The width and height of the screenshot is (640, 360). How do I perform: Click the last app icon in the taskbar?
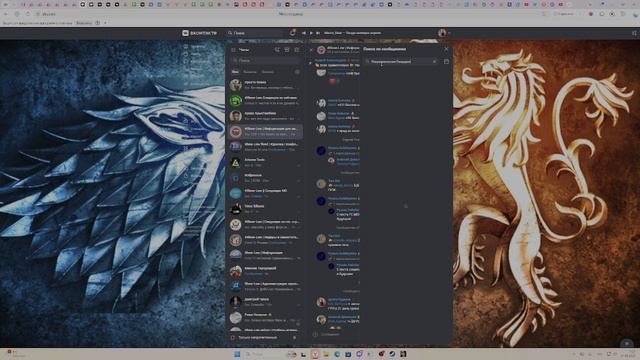(403, 354)
